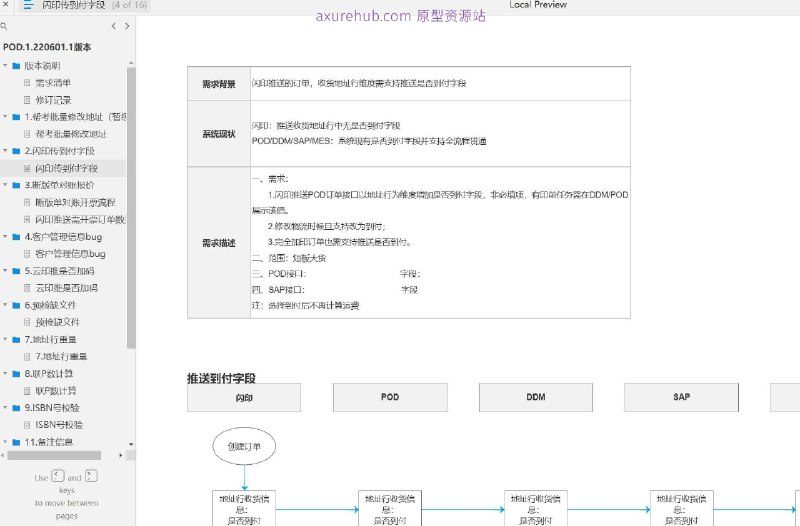Click the 地址行收货信息 box under 闪印
This screenshot has height=526, width=800.
coord(244,509)
